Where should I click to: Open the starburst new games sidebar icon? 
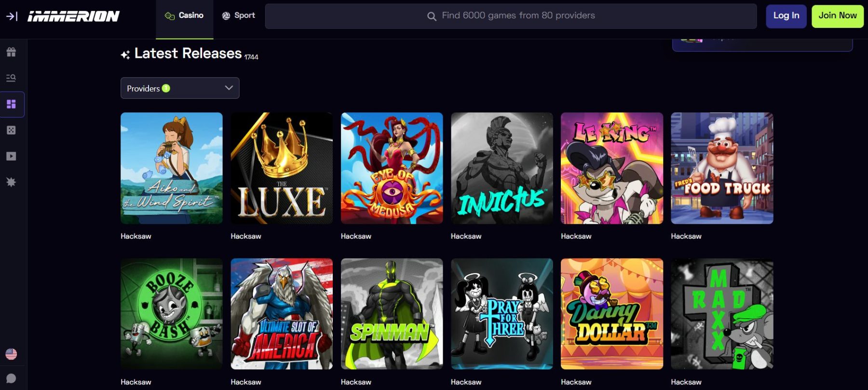(x=11, y=182)
